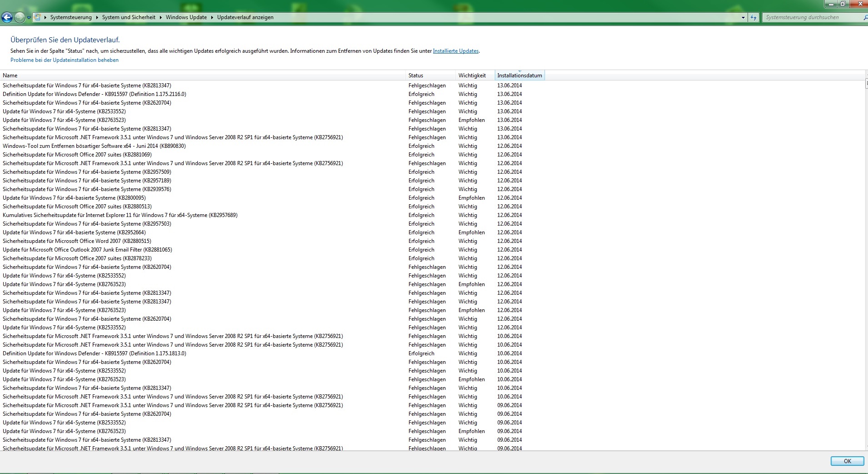This screenshot has width=868, height=474.
Task: Expand the address bar history dropdown
Action: (743, 17)
